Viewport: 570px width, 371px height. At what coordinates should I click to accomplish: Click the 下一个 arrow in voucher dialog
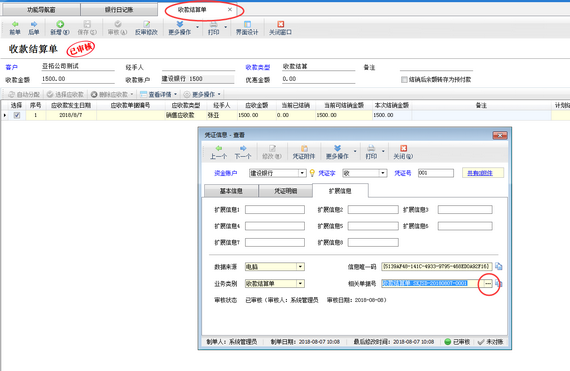(x=243, y=148)
